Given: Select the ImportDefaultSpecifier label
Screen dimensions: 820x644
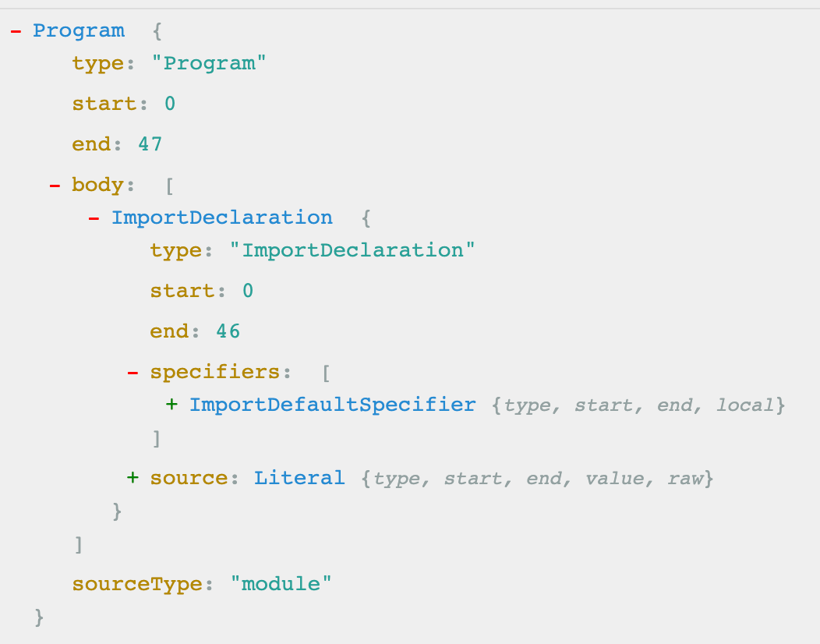Looking at the screenshot, I should [332, 405].
